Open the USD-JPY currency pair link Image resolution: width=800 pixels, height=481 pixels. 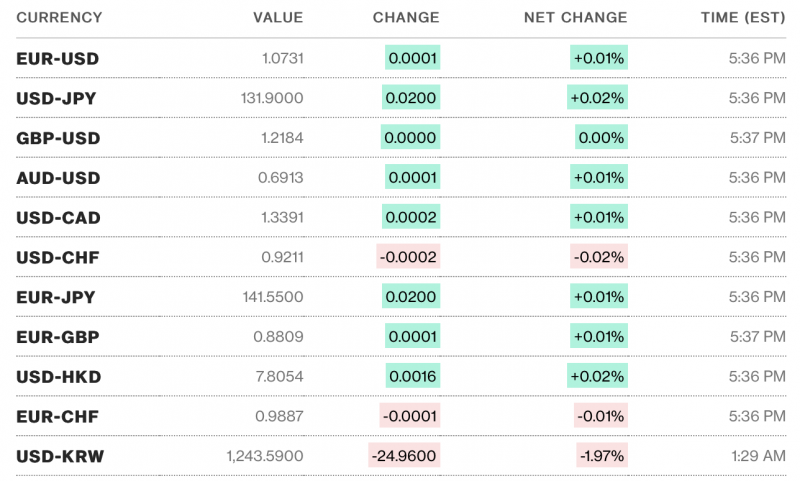click(57, 98)
